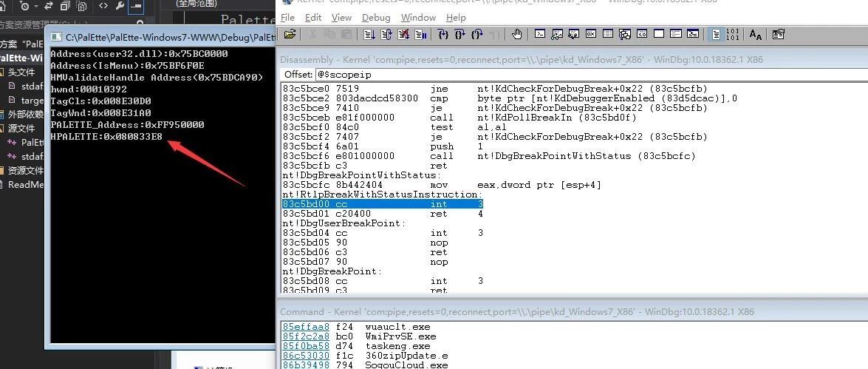Open the Help menu in WinDbg
The height and width of the screenshot is (369, 868).
coord(456,18)
